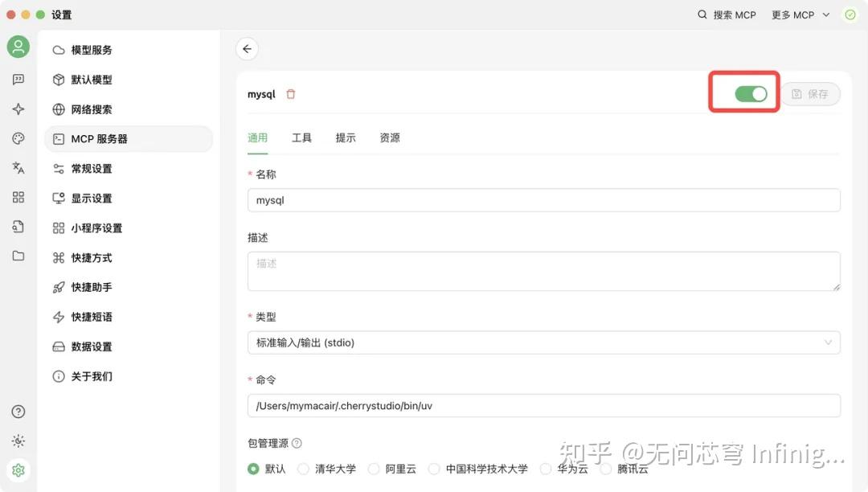Select the translation icon in the sidebar

18,167
